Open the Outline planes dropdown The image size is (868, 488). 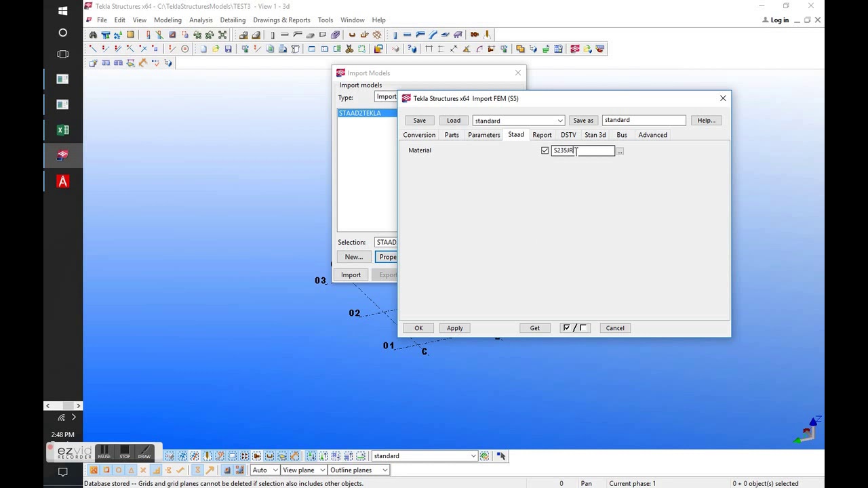(359, 470)
